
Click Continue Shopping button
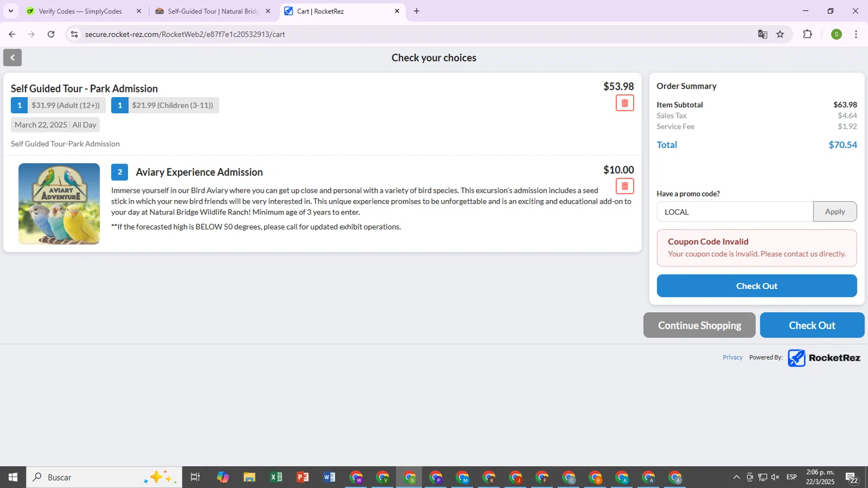pos(699,325)
